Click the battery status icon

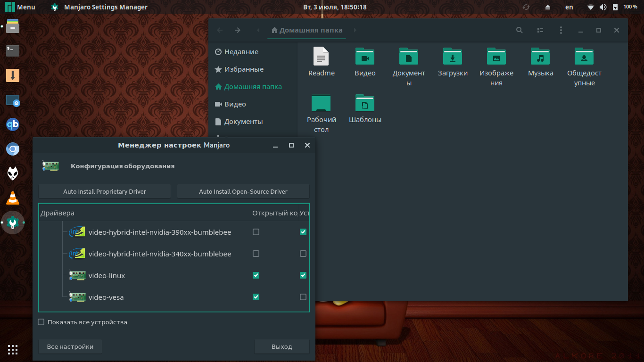615,7
